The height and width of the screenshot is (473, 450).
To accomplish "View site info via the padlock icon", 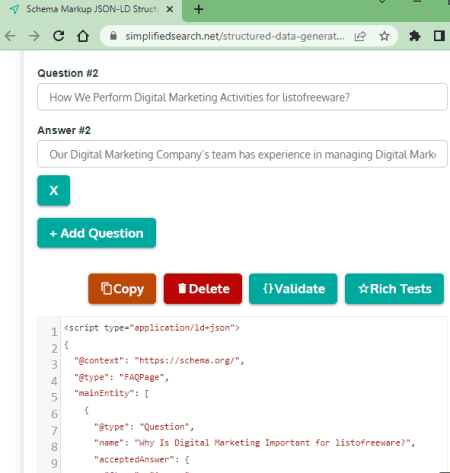I will click(113, 36).
